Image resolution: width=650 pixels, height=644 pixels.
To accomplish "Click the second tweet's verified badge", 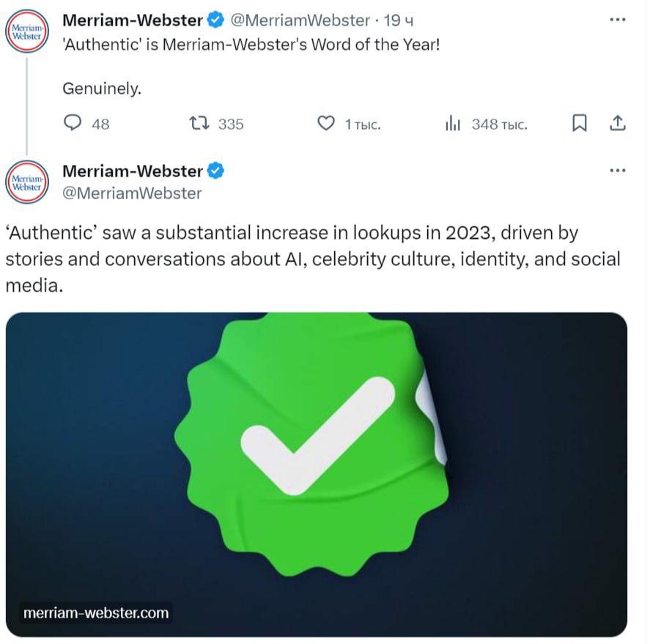I will pos(215,171).
